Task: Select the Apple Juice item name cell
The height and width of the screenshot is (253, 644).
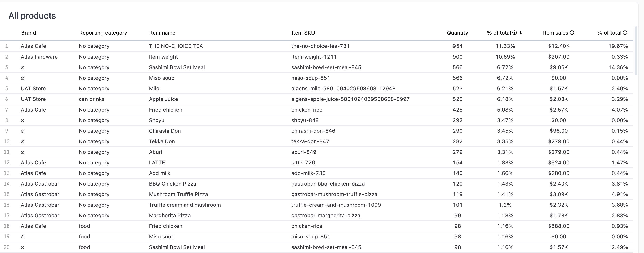Action: coord(163,99)
